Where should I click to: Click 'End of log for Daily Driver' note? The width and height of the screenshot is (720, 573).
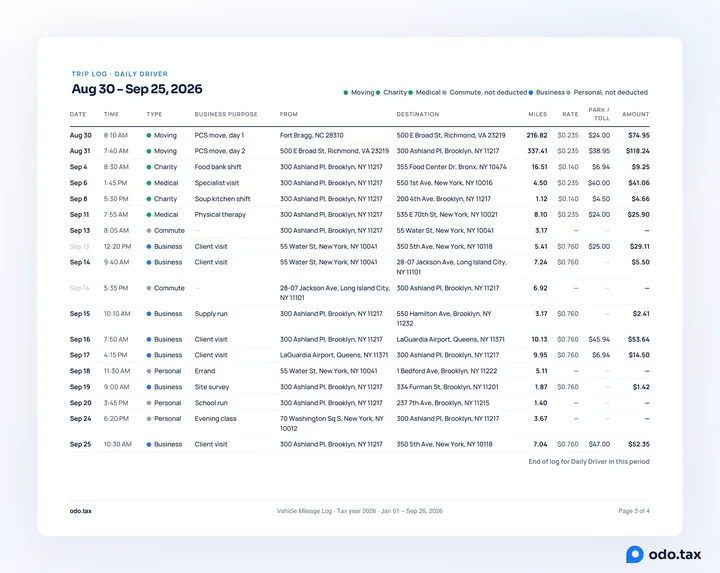(x=589, y=462)
